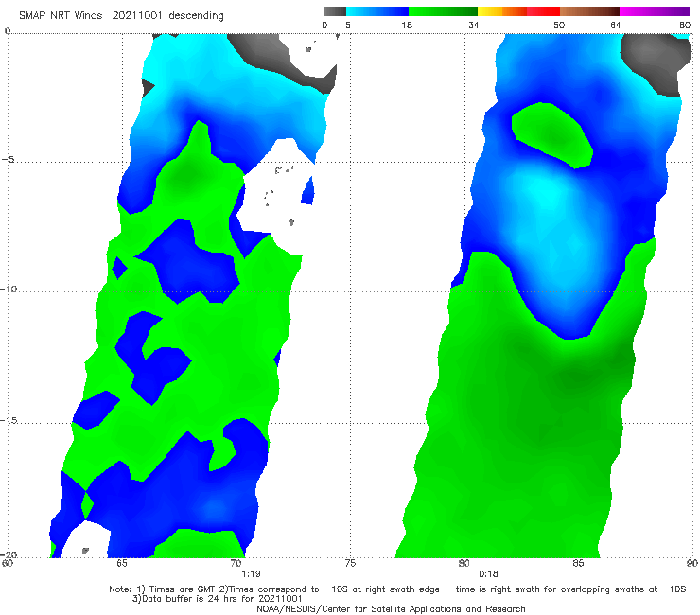Click the longitude axis label '70'
The height and width of the screenshot is (615, 700).
tap(236, 563)
